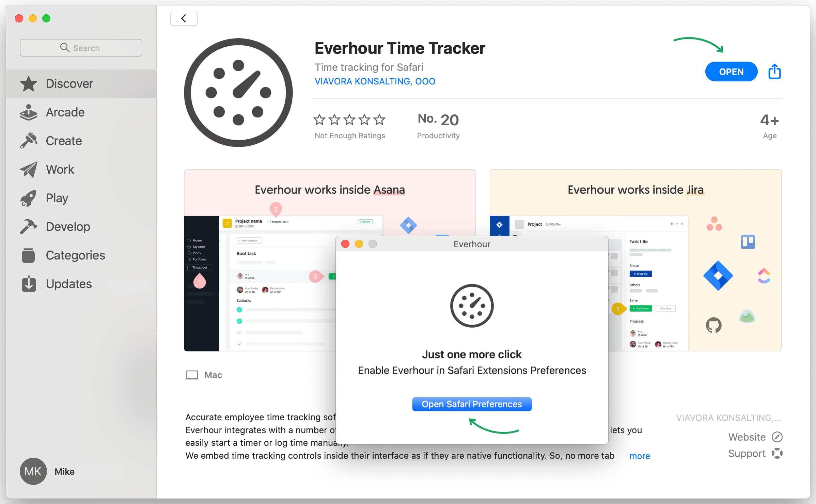This screenshot has height=504, width=816.
Task: Click the Create pencil tool icon
Action: pos(29,140)
